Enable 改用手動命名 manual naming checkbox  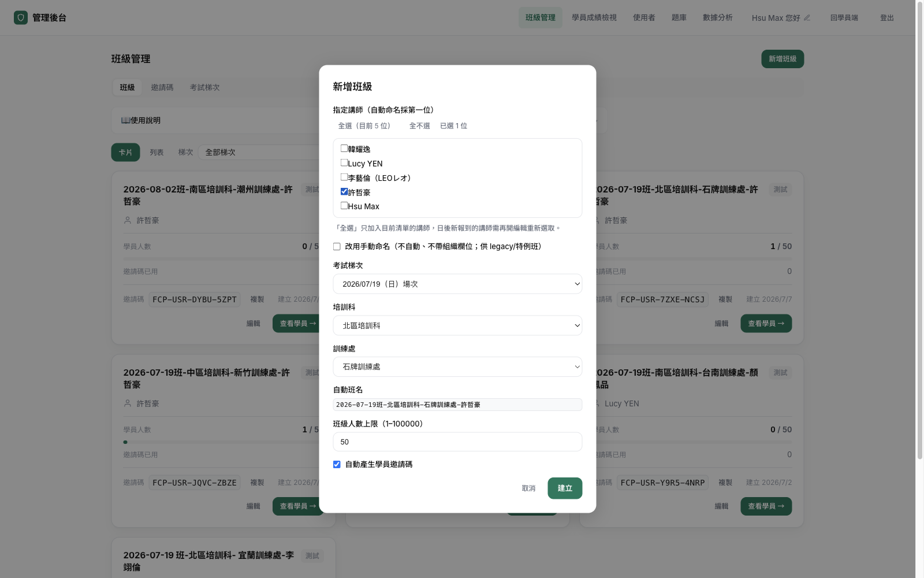point(337,247)
